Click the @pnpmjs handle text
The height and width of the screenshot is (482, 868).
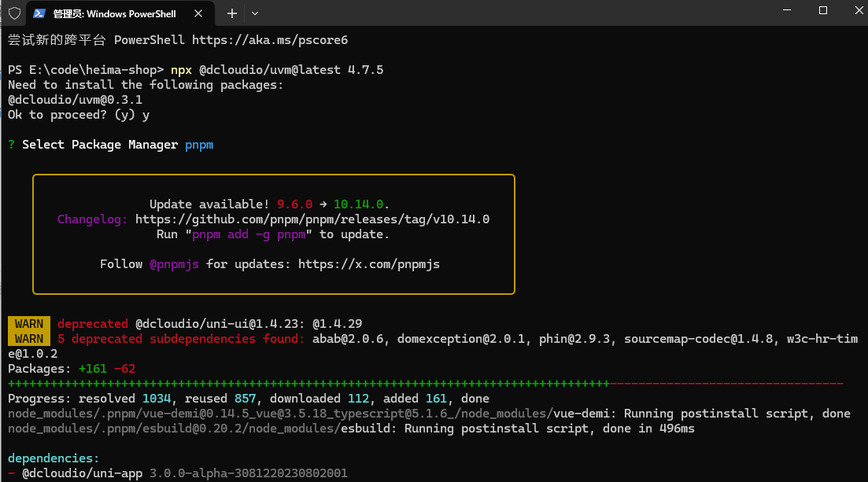pyautogui.click(x=174, y=264)
